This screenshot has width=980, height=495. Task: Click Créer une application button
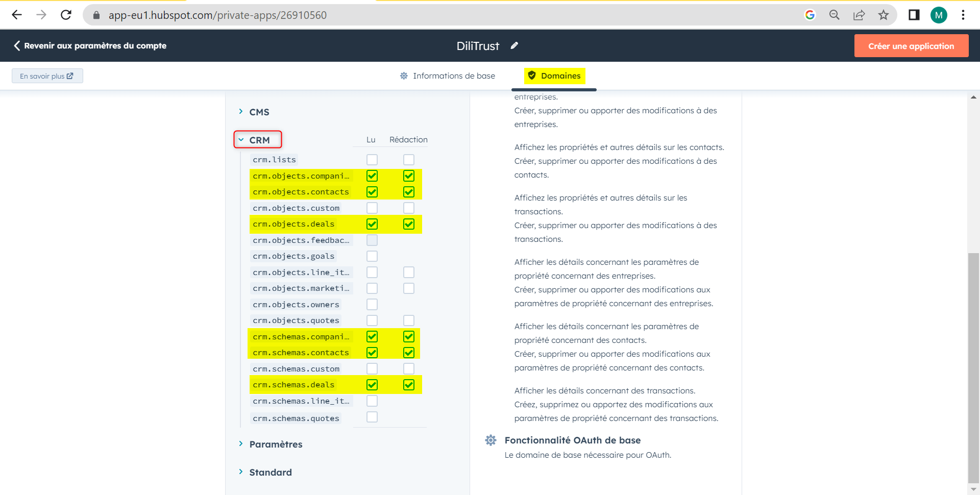point(911,46)
